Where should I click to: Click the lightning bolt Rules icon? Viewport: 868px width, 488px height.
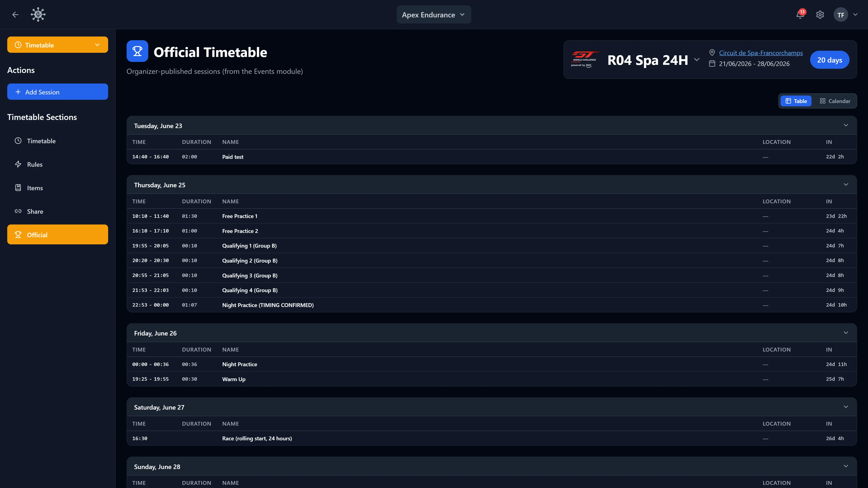coord(18,164)
